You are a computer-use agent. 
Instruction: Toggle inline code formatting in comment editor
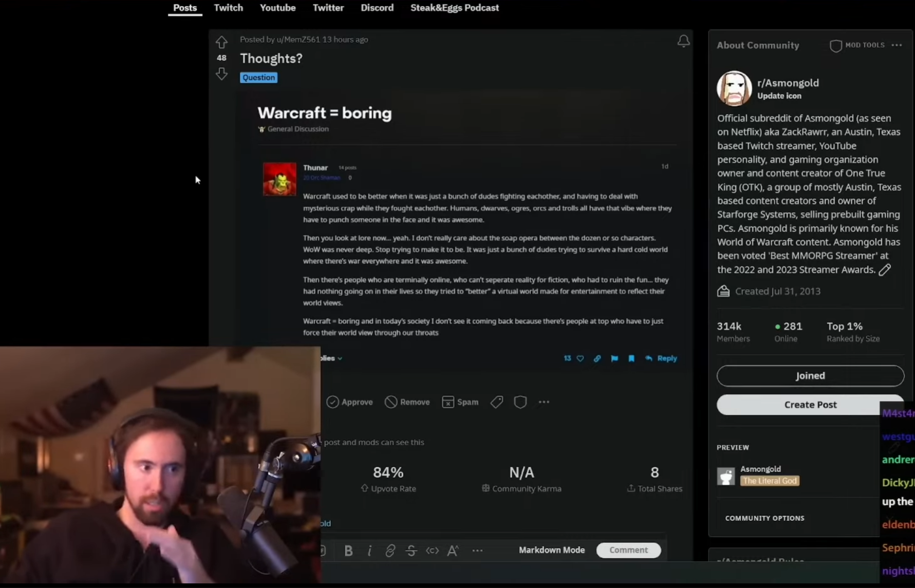(432, 551)
